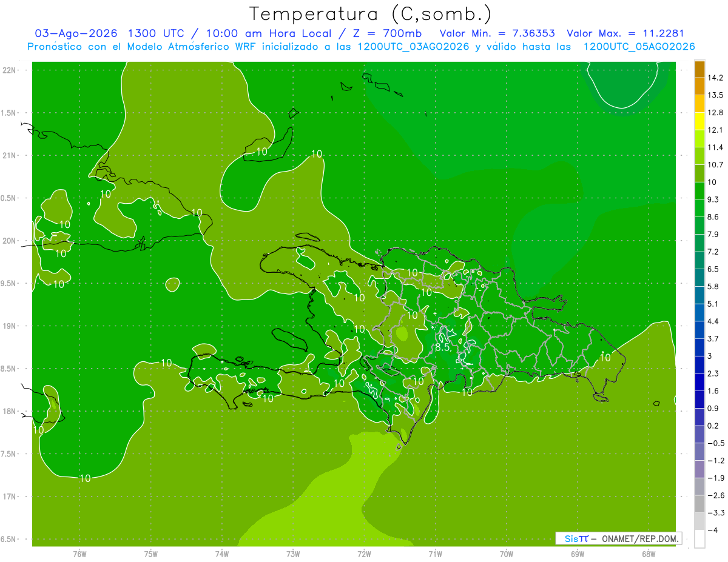This screenshot has height=562, width=728.
Task: Click the colorbar label '7.9'
Action: click(713, 235)
